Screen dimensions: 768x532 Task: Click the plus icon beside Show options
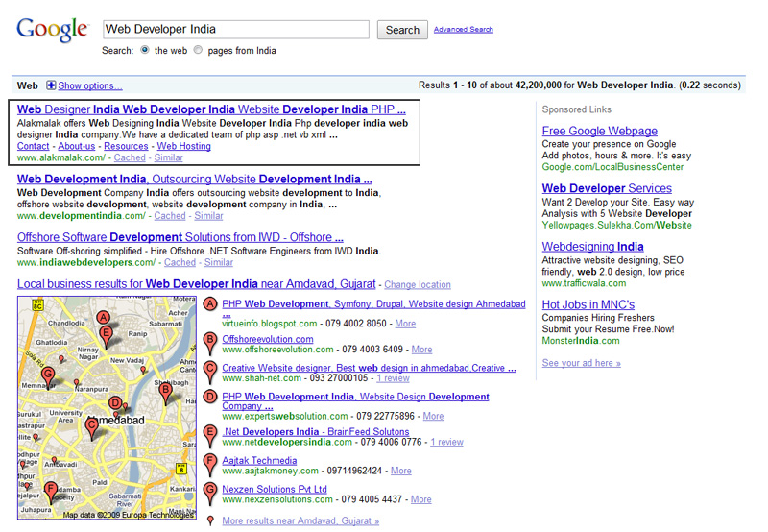coord(51,85)
